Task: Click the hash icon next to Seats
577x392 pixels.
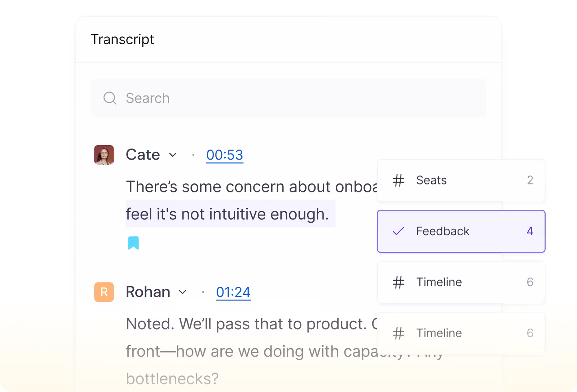Action: click(x=398, y=180)
